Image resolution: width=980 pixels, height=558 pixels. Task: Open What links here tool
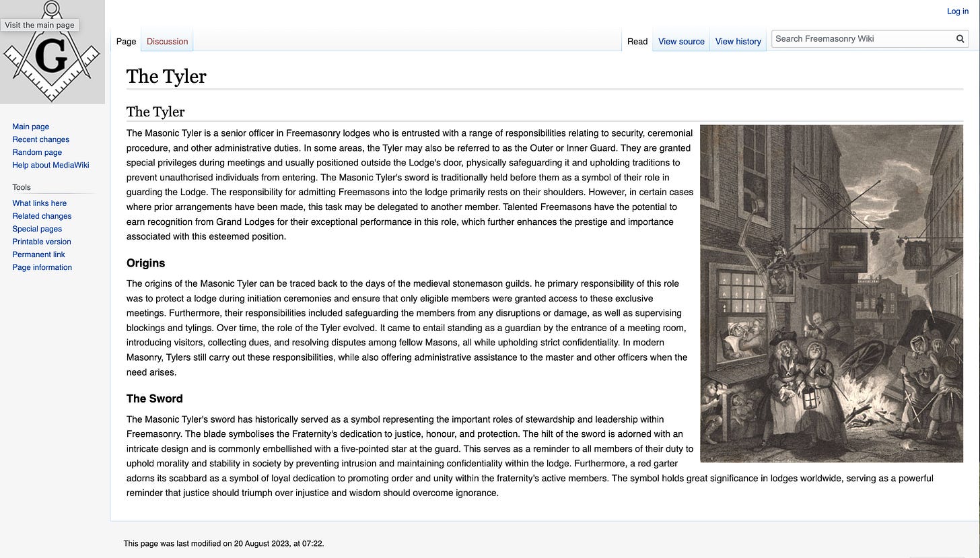[x=40, y=203]
